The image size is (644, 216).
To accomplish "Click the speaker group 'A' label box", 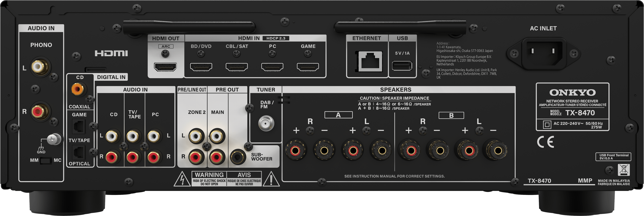I will click(x=338, y=115).
